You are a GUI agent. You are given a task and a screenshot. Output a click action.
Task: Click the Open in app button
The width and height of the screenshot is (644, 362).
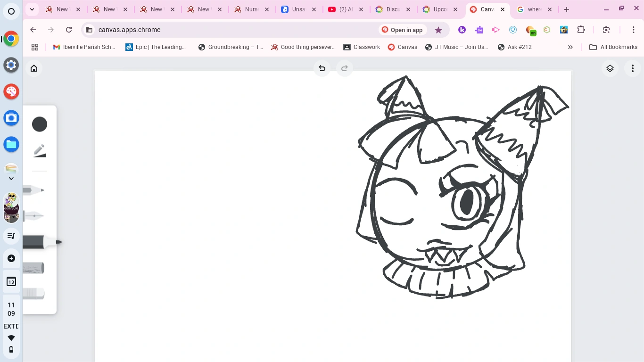402,30
